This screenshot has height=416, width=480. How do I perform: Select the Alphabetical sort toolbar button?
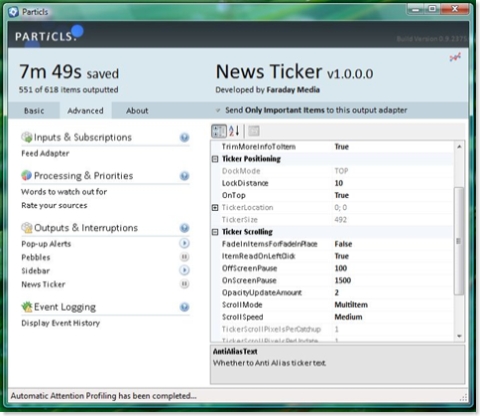pos(234,131)
